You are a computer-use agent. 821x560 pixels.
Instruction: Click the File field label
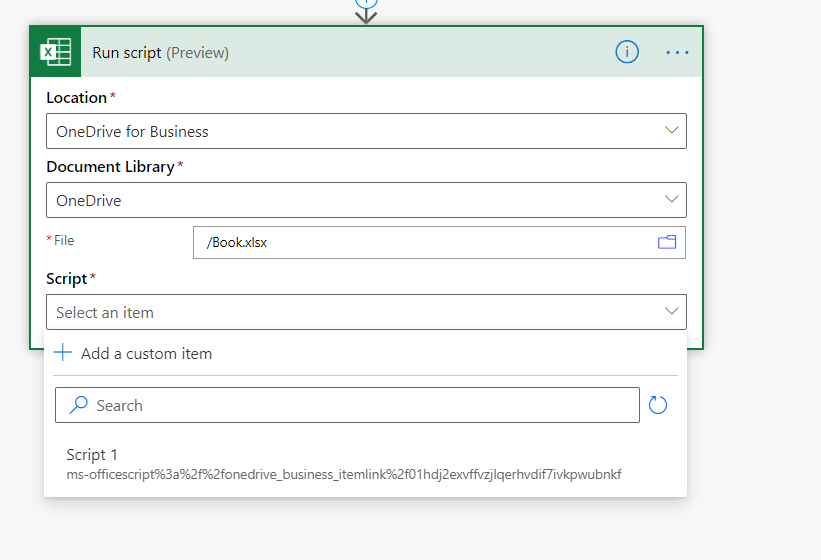64,240
